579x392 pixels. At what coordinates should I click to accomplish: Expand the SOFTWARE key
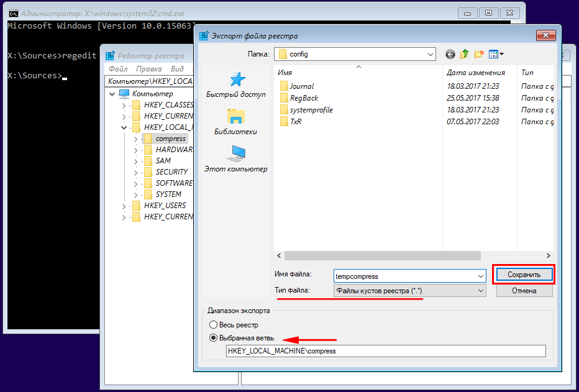[x=135, y=183]
